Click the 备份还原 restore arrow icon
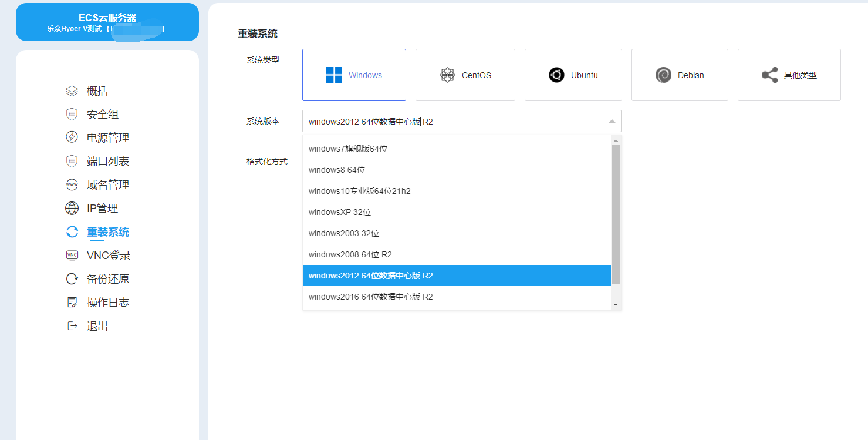The height and width of the screenshot is (440, 868). tap(72, 279)
